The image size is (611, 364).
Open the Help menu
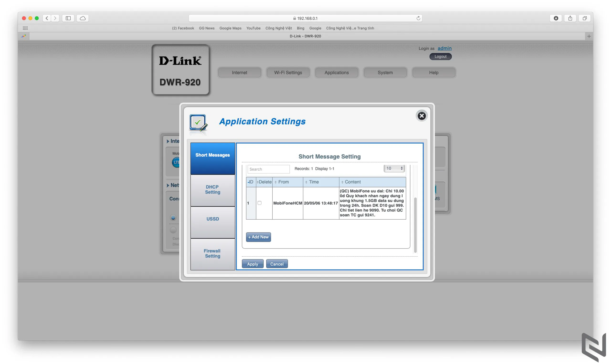coord(433,72)
